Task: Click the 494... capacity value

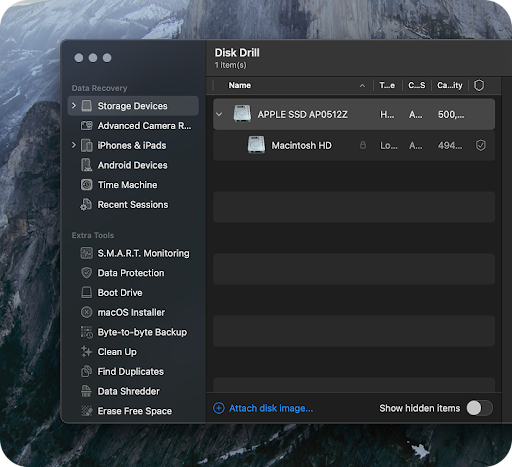Action: (450, 145)
